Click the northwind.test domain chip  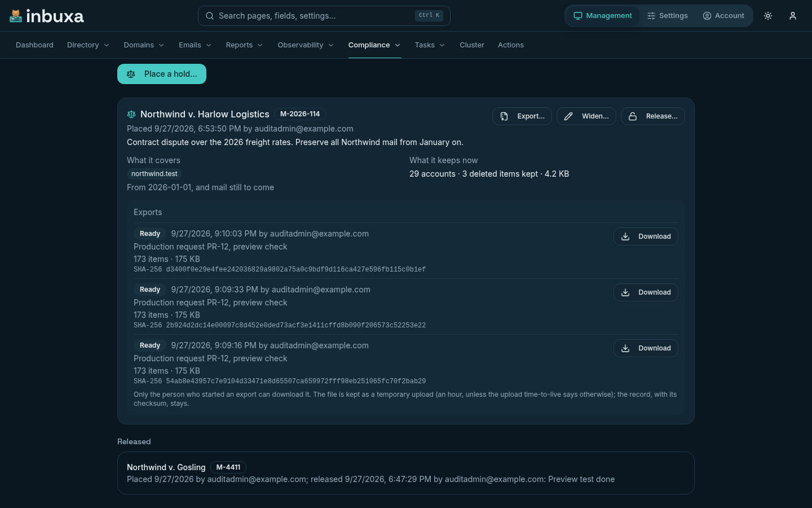(x=155, y=174)
